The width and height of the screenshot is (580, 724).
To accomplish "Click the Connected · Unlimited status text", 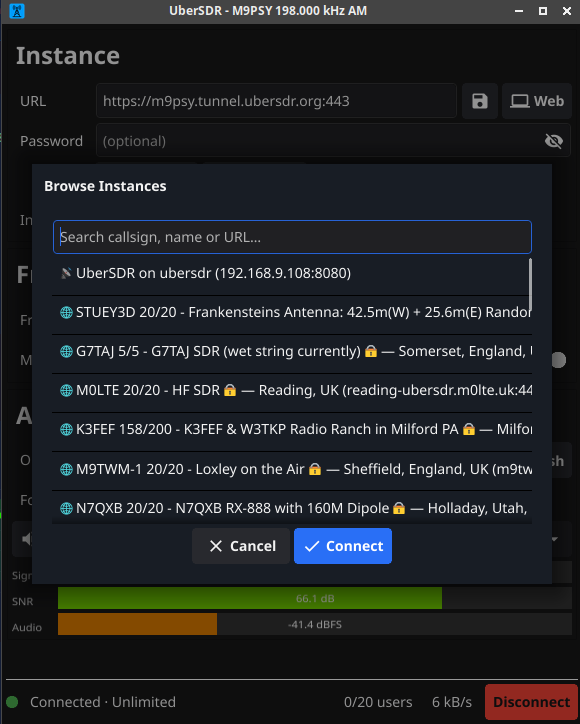I will click(103, 702).
